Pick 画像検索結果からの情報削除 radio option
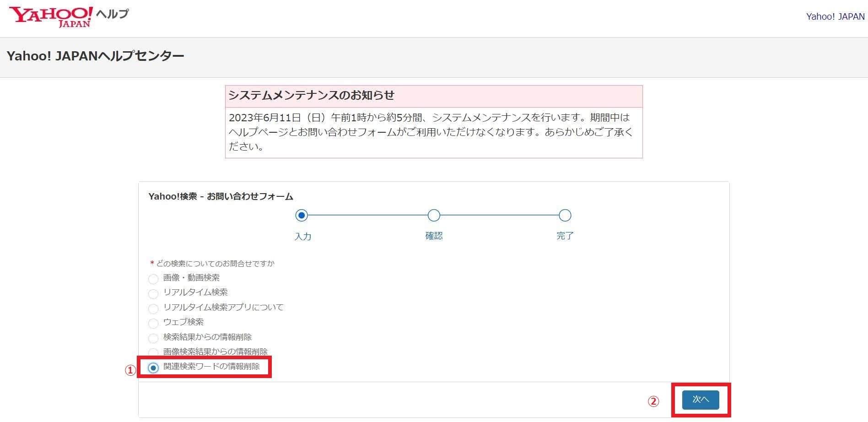Image resolution: width=868 pixels, height=422 pixels. 153,352
